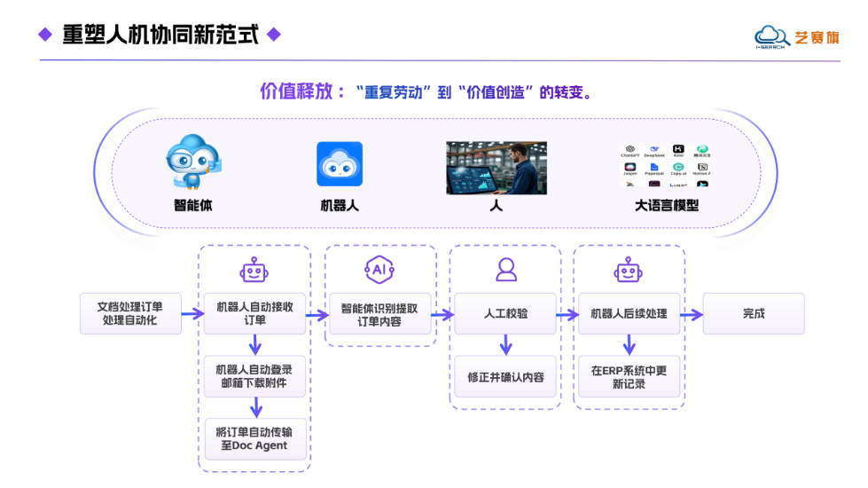Click the purple diamond before the title
The width and height of the screenshot is (868, 488).
tap(45, 35)
